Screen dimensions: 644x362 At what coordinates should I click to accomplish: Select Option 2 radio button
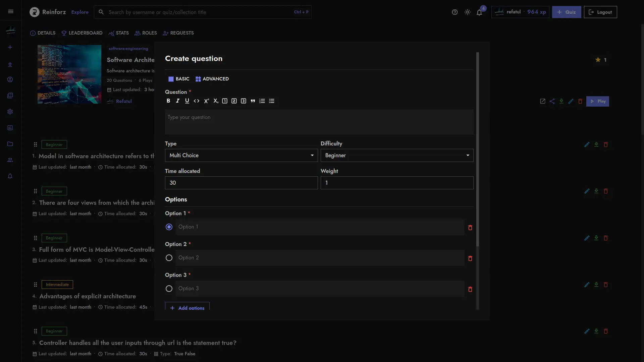pos(169,258)
